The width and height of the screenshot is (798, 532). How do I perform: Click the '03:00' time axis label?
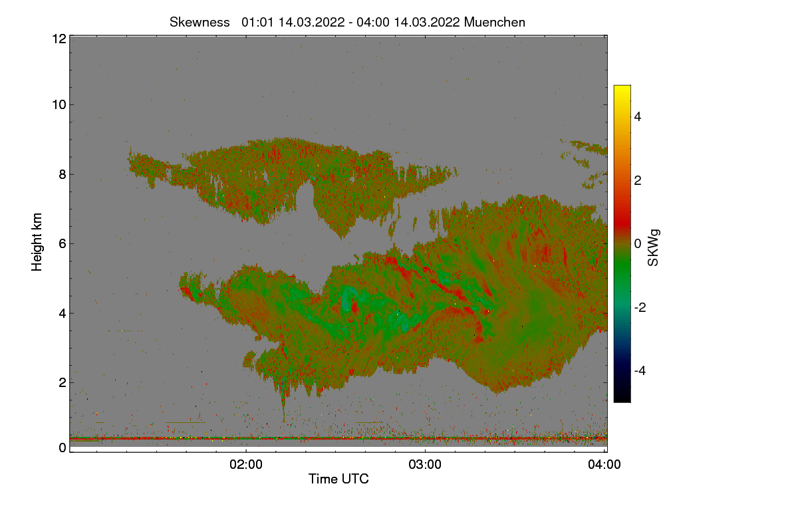pyautogui.click(x=426, y=465)
